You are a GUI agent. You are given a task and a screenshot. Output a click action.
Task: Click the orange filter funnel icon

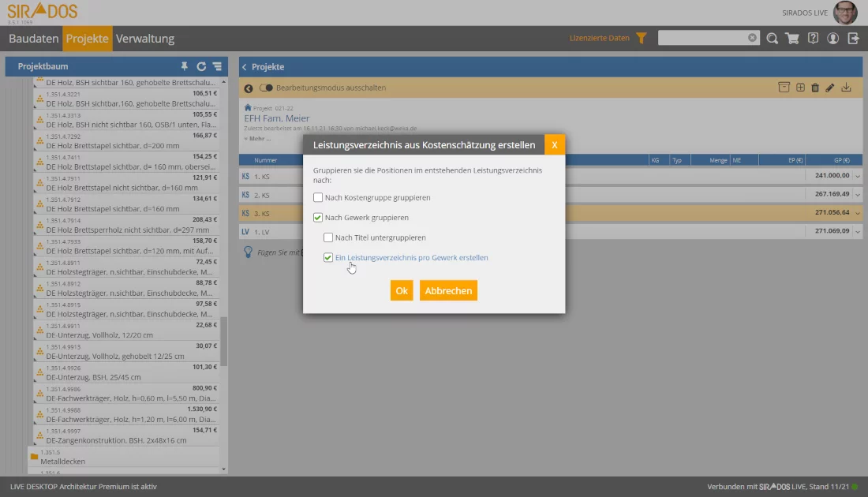(x=642, y=38)
